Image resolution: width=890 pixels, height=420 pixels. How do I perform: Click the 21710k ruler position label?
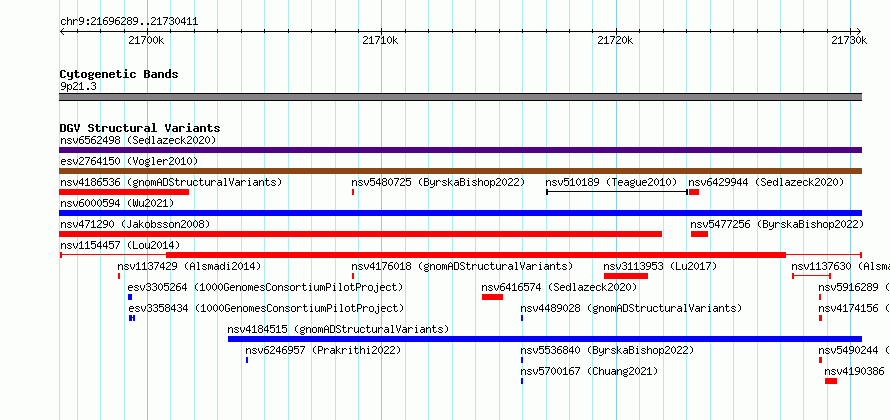[380, 40]
